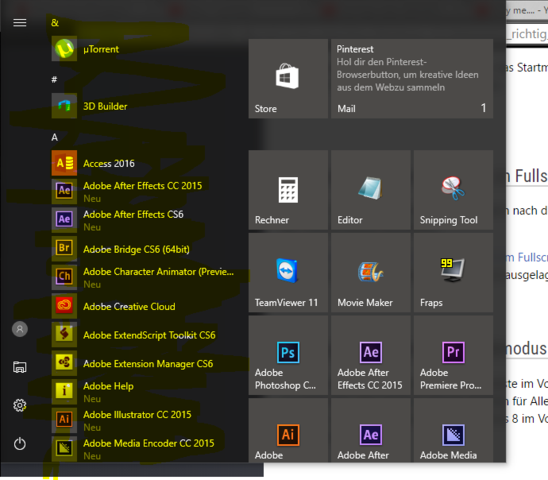Launch Adobe Illustrator CC 2015 list icon
The image size is (548, 480).
pos(64,420)
